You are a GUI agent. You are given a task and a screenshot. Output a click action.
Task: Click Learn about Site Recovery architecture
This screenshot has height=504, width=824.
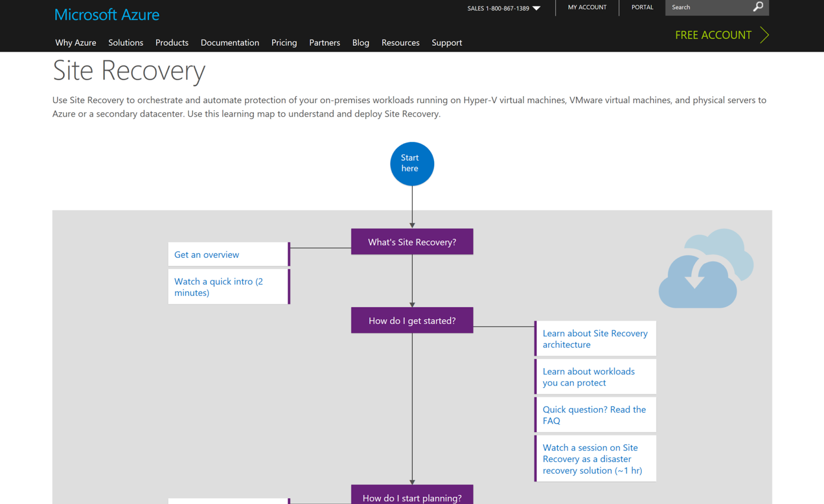pos(595,339)
